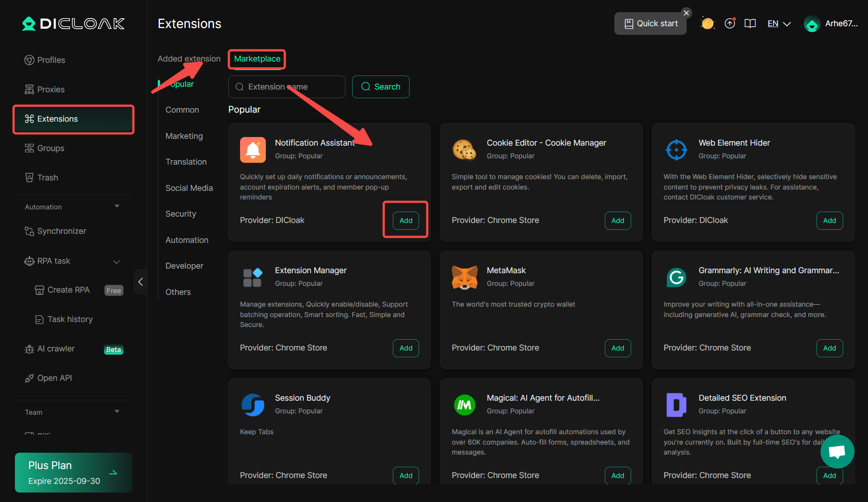Select the Common category

pos(182,110)
